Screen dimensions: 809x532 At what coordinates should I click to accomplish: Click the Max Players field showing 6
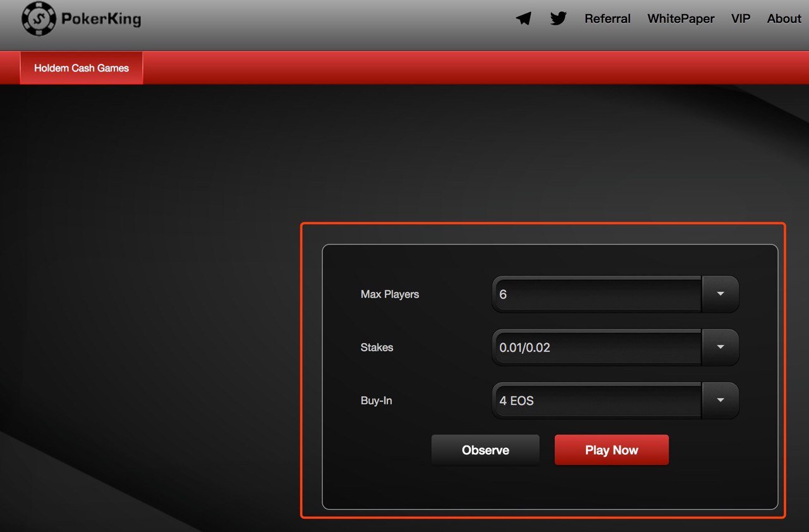tap(597, 294)
